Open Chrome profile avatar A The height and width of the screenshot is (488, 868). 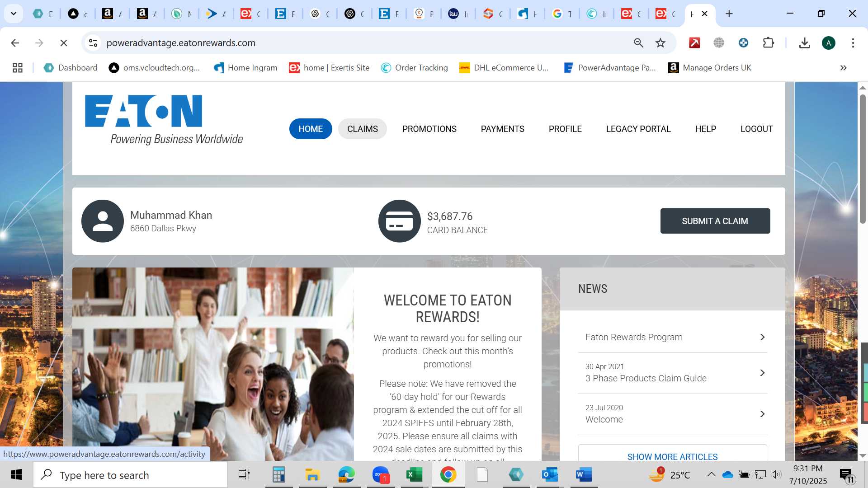[x=828, y=43]
